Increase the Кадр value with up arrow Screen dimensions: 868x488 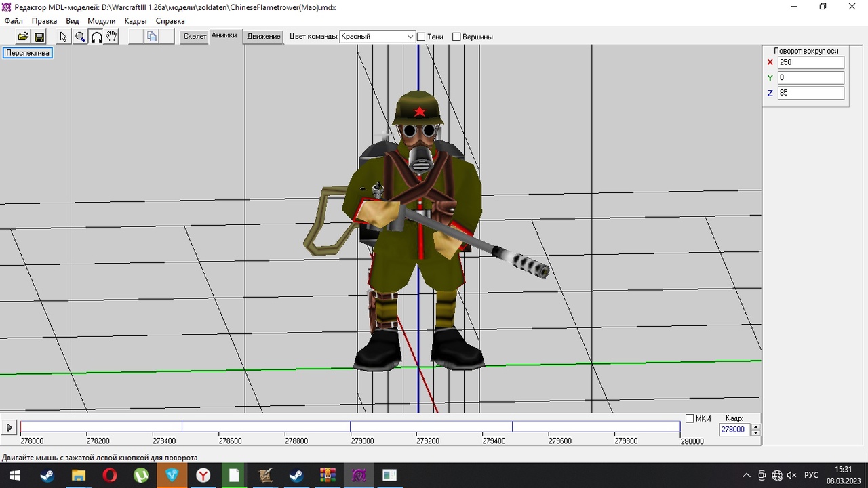(756, 426)
